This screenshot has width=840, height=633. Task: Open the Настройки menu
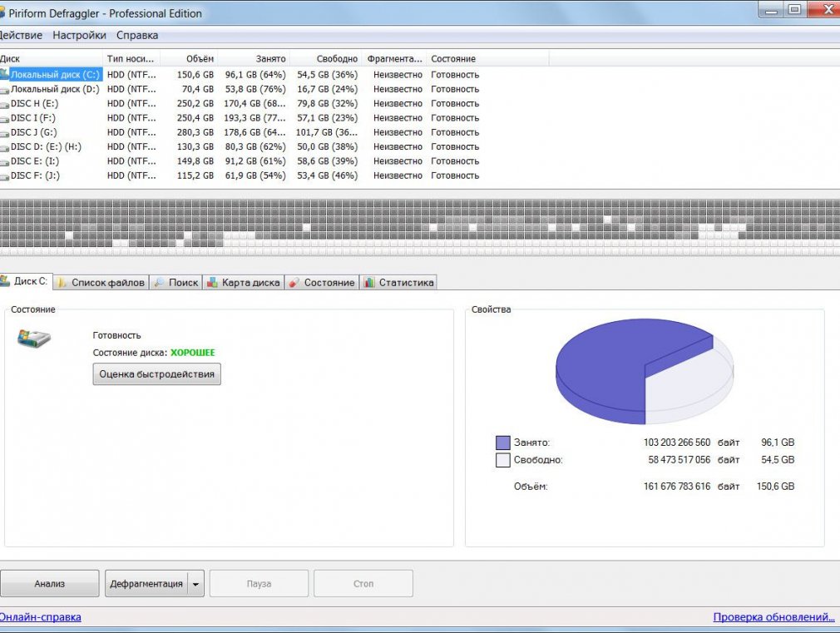pos(79,36)
